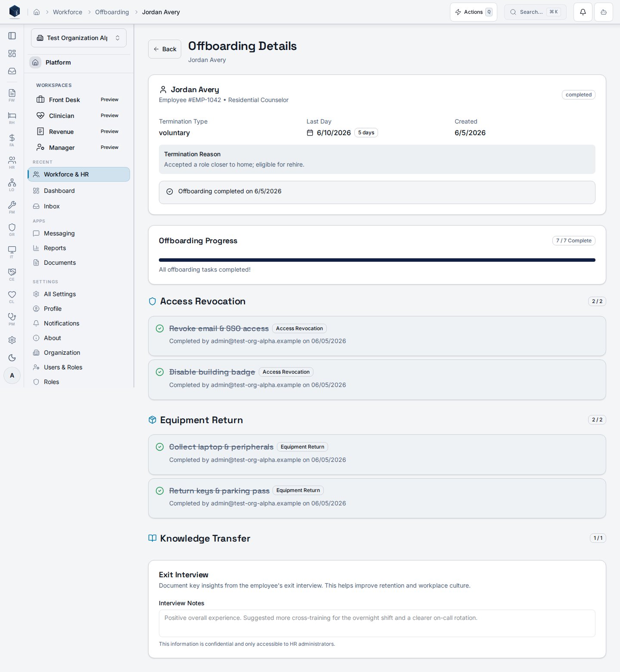Open Profile settings
Image resolution: width=620 pixels, height=672 pixels.
(79, 309)
